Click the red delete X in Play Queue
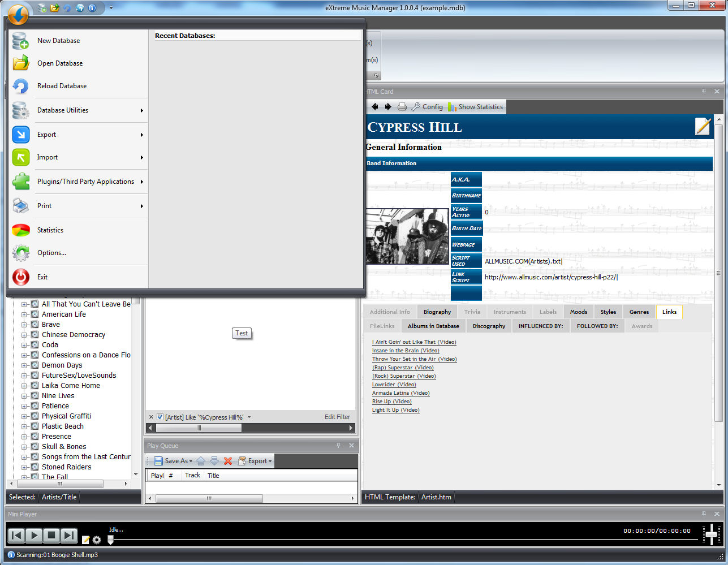 [x=228, y=461]
